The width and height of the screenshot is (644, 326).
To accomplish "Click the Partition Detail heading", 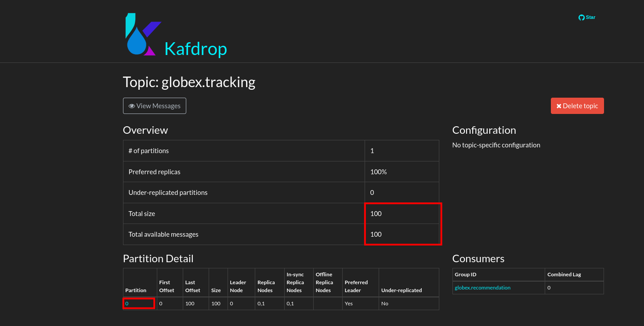I will click(158, 259).
